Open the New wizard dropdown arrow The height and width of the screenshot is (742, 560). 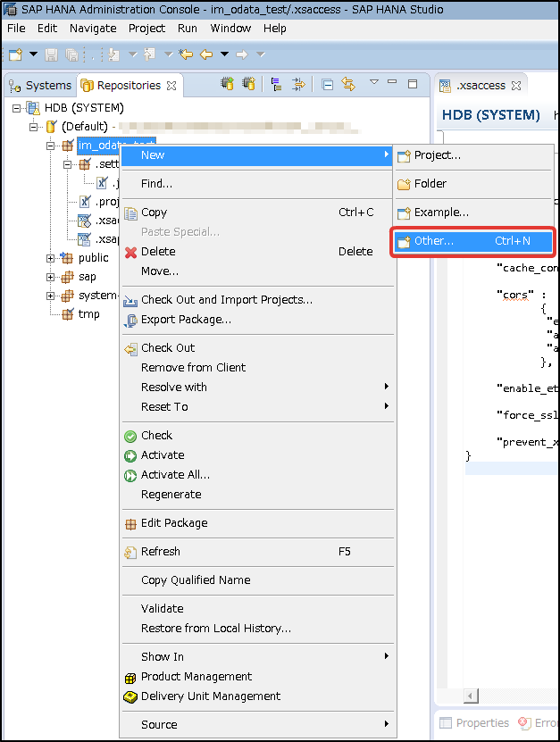tap(33, 54)
